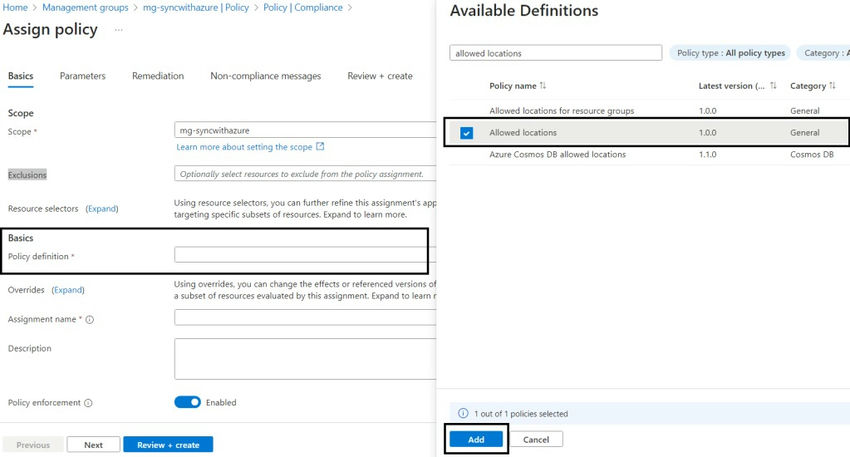
Task: Sort by Category column arrows
Action: pos(832,86)
